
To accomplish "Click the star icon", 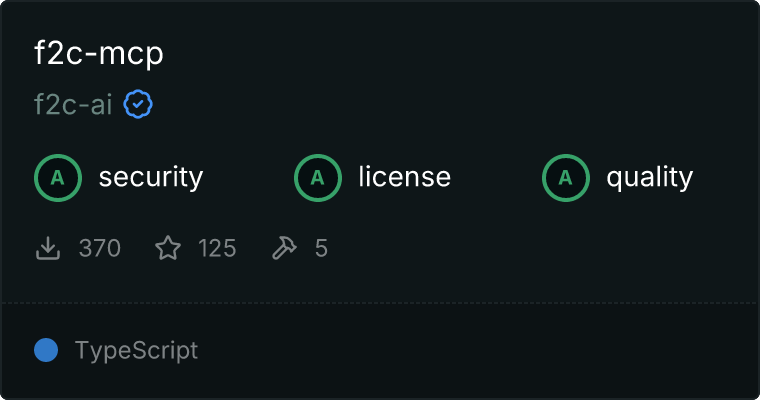I will pos(168,248).
